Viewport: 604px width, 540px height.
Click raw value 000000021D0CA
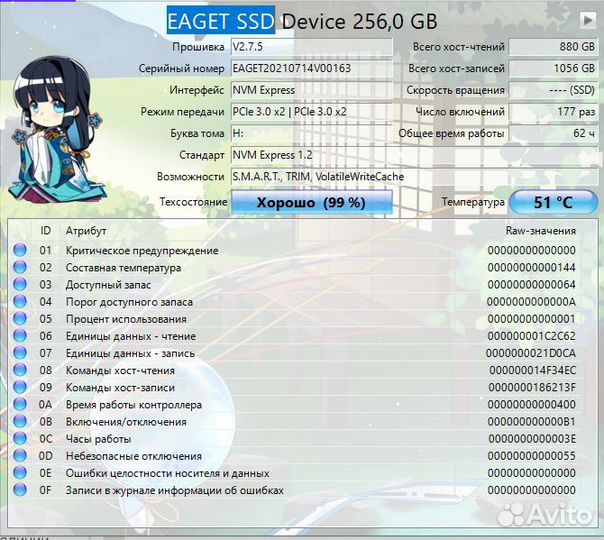point(531,353)
